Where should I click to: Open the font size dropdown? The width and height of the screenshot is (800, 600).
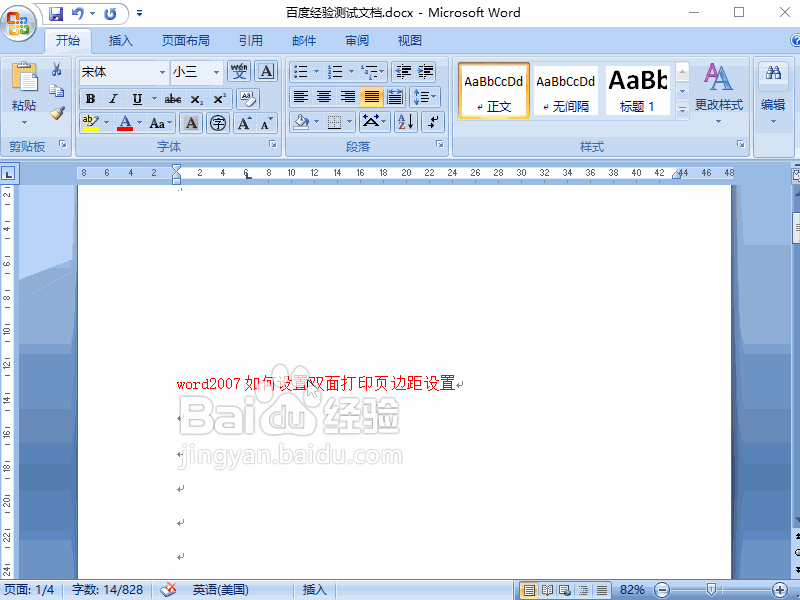point(215,72)
